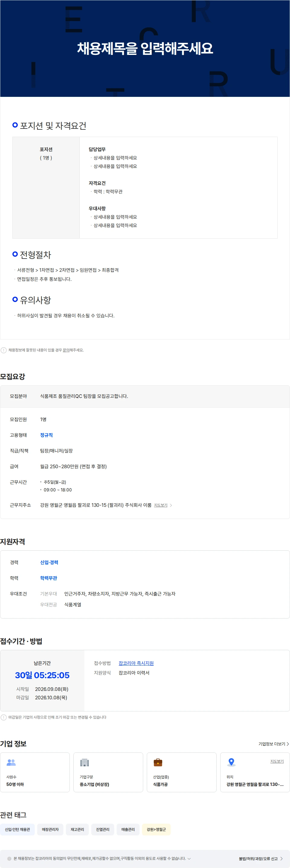Click 잡코리아 즉시지원 link
The width and height of the screenshot is (290, 868).
click(x=136, y=663)
